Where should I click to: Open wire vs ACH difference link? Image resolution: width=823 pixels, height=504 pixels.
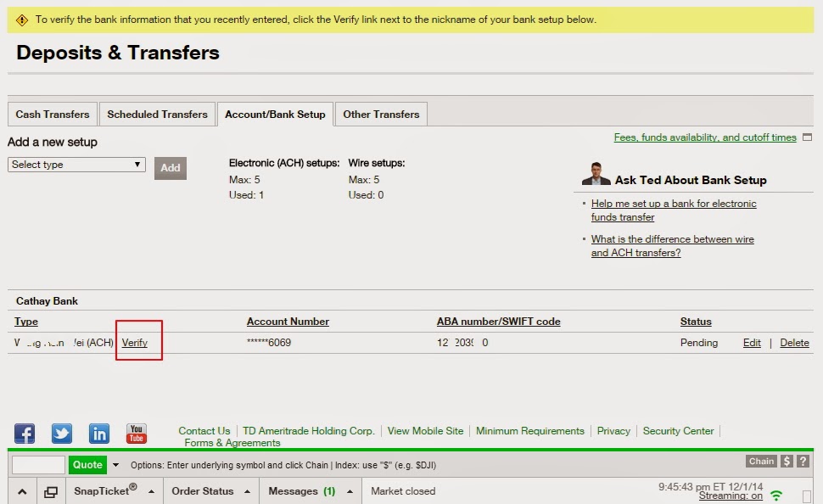tap(672, 246)
